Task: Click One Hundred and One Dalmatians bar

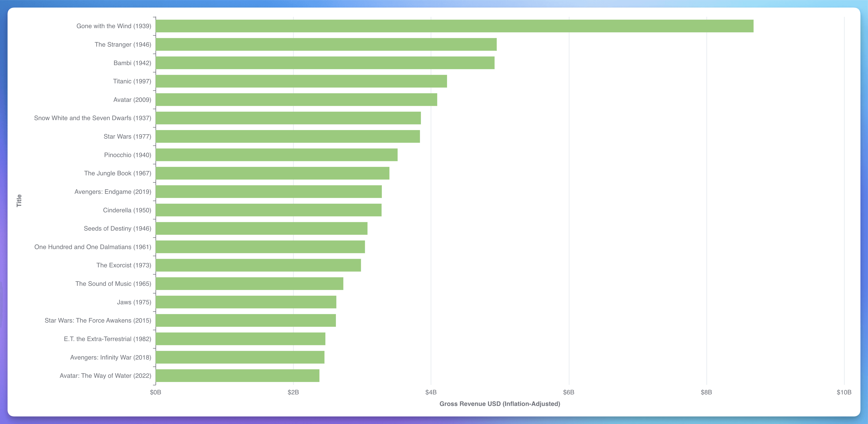Action: click(260, 247)
